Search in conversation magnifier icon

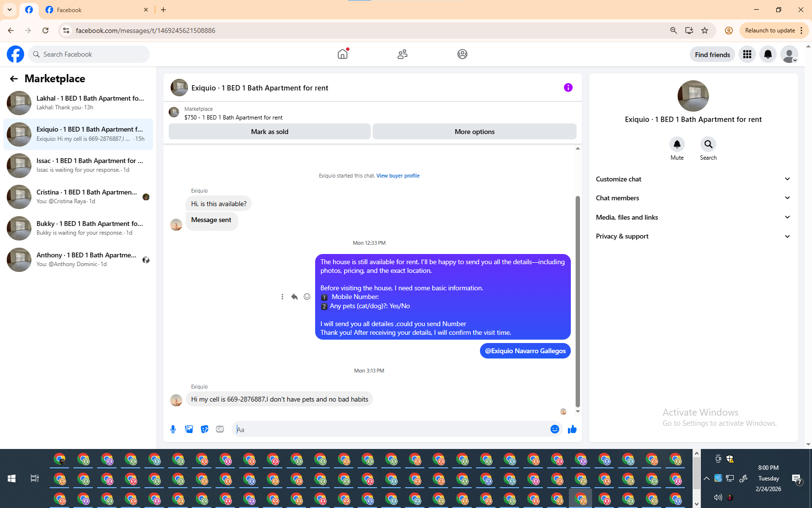tap(708, 144)
